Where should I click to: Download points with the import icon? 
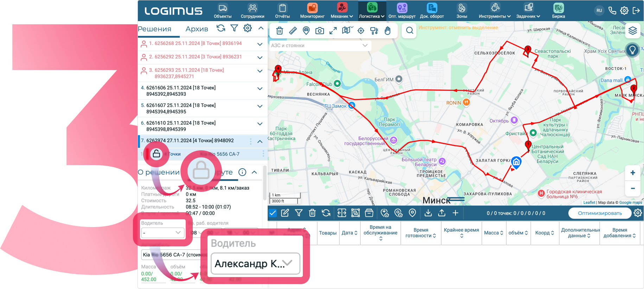[428, 213]
